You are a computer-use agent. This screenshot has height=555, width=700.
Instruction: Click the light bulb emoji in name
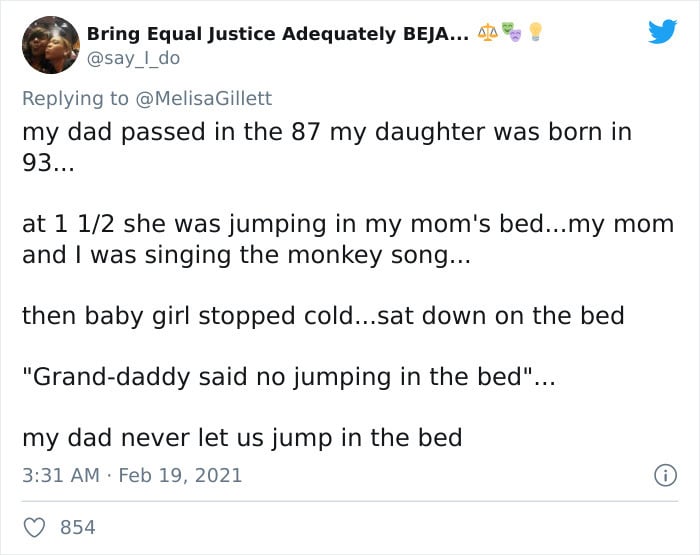pos(534,33)
